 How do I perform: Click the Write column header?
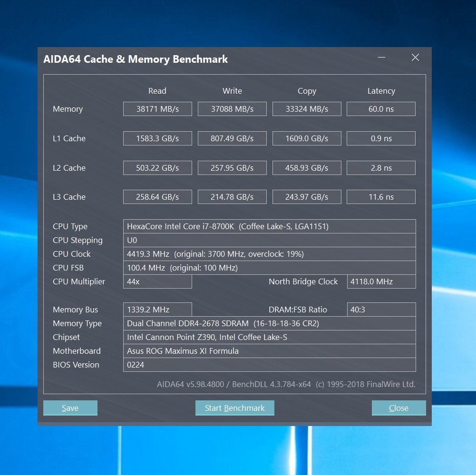coord(232,91)
